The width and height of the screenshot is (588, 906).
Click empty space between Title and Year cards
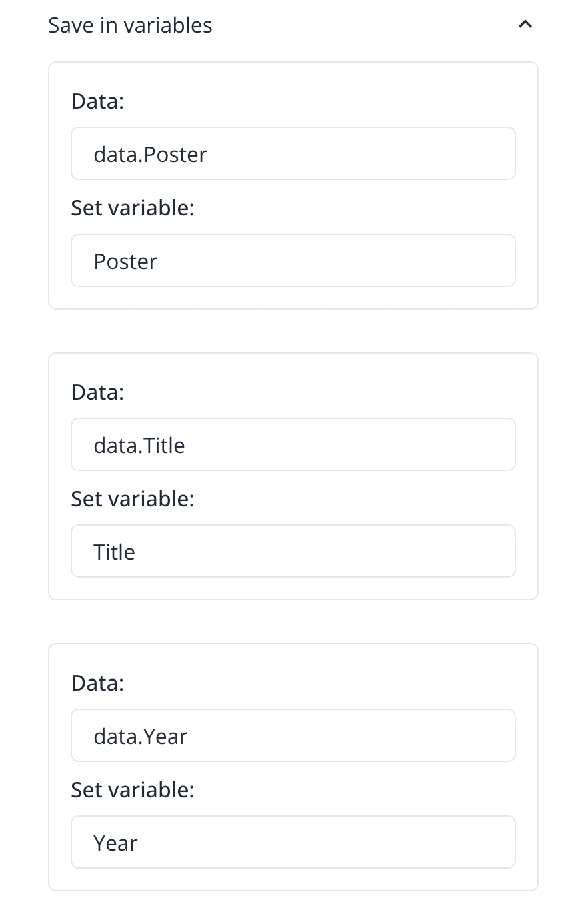tap(293, 622)
